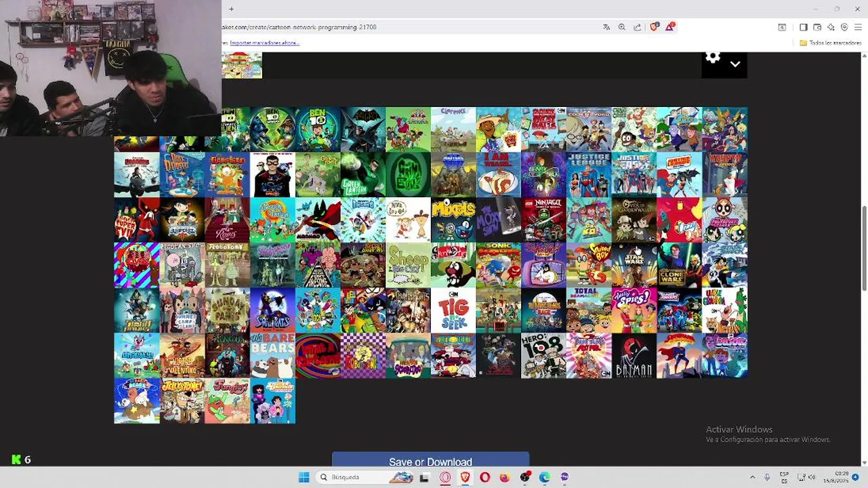Select the Clarence thumbnail

[453, 129]
